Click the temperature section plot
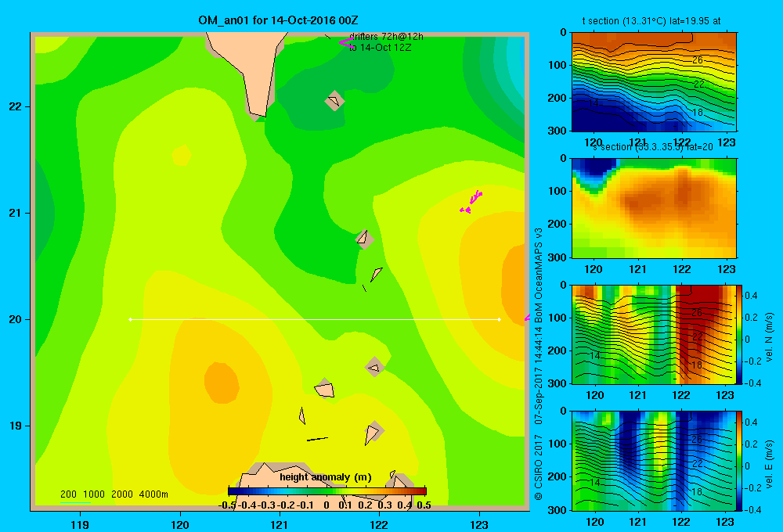This screenshot has height=532, width=783. pos(654,82)
